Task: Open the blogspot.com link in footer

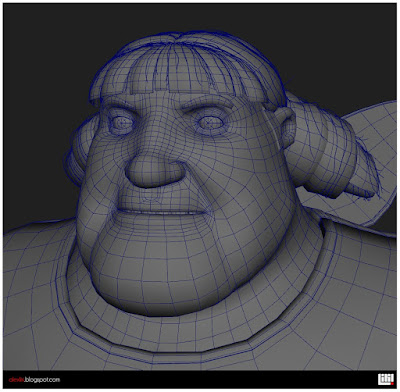Action: (x=34, y=380)
